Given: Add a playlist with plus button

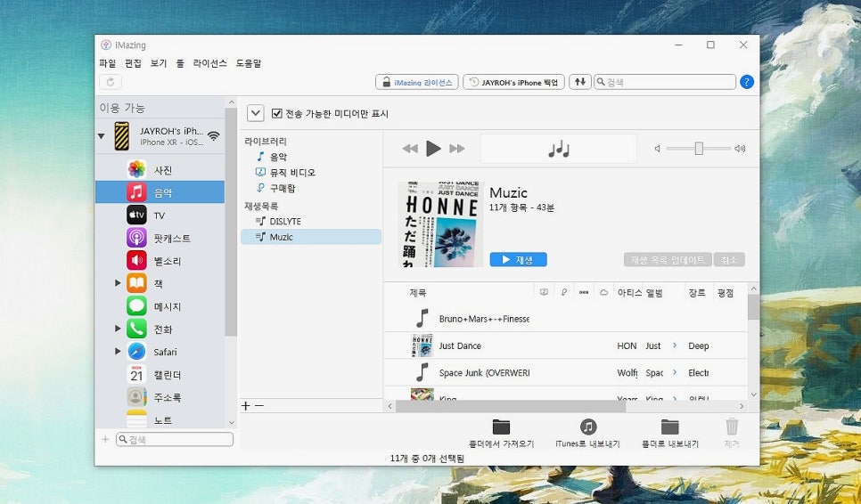Looking at the screenshot, I should click(x=245, y=405).
